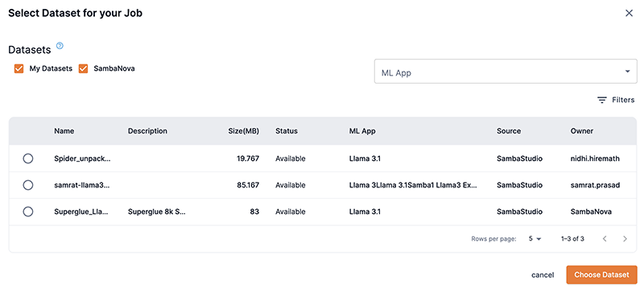The image size is (644, 292).
Task: Uncheck the SambaNova checkbox
Action: [x=84, y=68]
